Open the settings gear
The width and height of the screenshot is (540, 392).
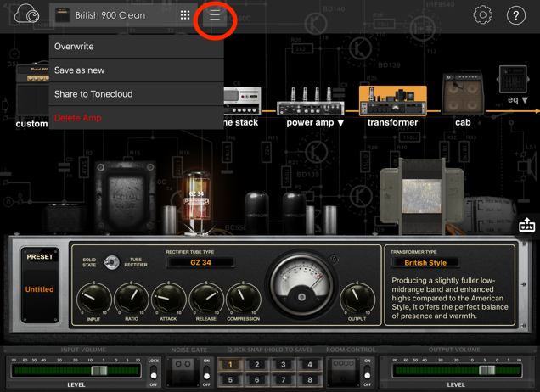coord(482,15)
